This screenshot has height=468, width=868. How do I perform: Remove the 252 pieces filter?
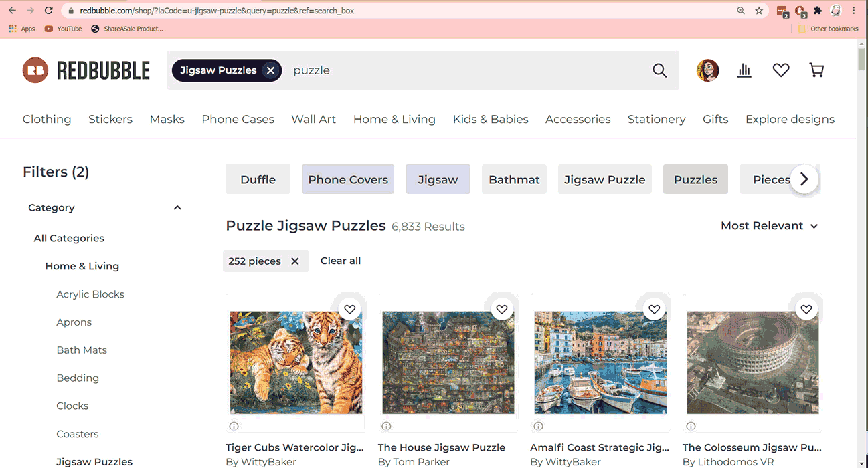pyautogui.click(x=295, y=261)
